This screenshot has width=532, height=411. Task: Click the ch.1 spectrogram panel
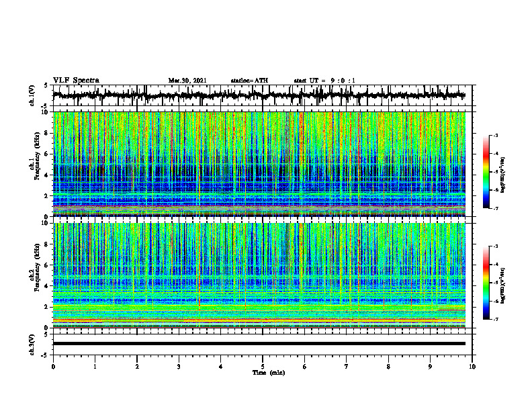(259, 164)
